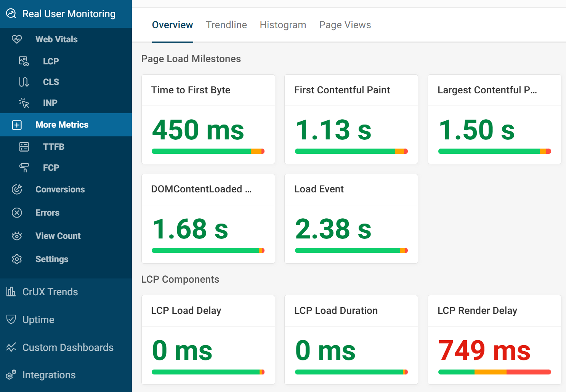Click the Conversions target icon
Viewport: 566px width, 392px height.
tap(17, 189)
